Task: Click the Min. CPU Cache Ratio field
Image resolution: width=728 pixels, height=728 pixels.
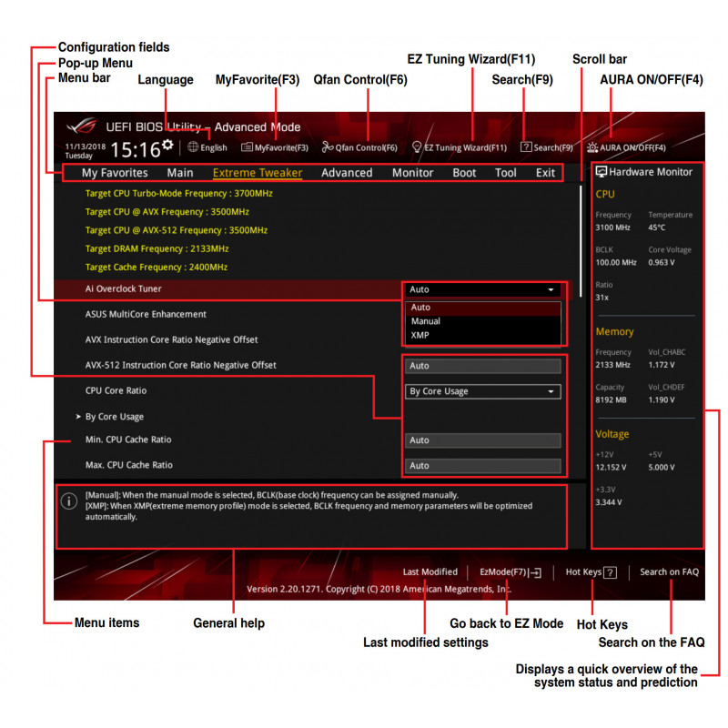Action: pyautogui.click(x=483, y=440)
